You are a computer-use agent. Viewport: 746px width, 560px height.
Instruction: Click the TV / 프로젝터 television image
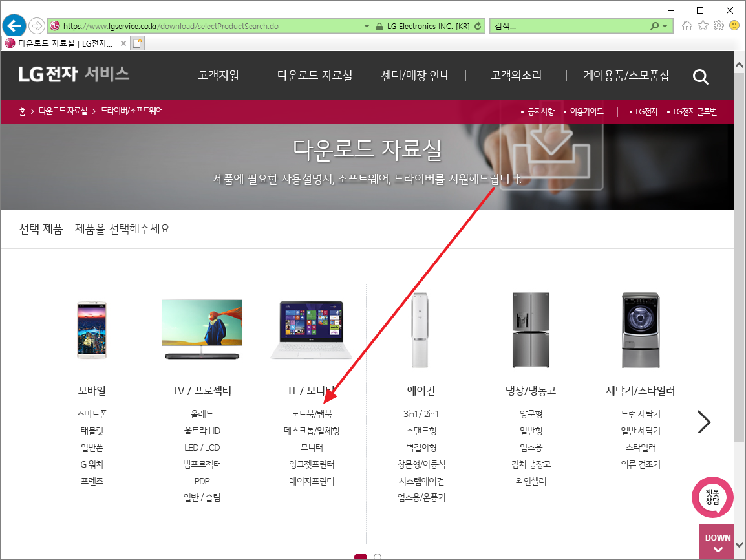coord(202,329)
